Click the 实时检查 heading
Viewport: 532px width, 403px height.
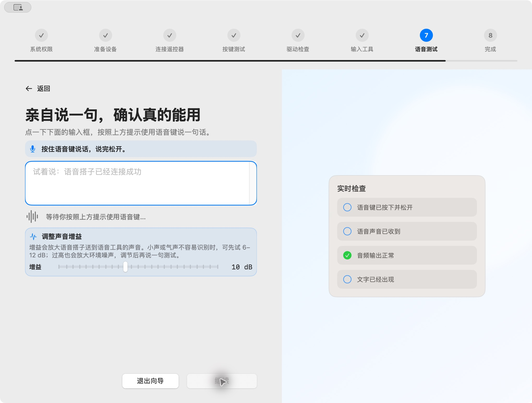click(352, 188)
